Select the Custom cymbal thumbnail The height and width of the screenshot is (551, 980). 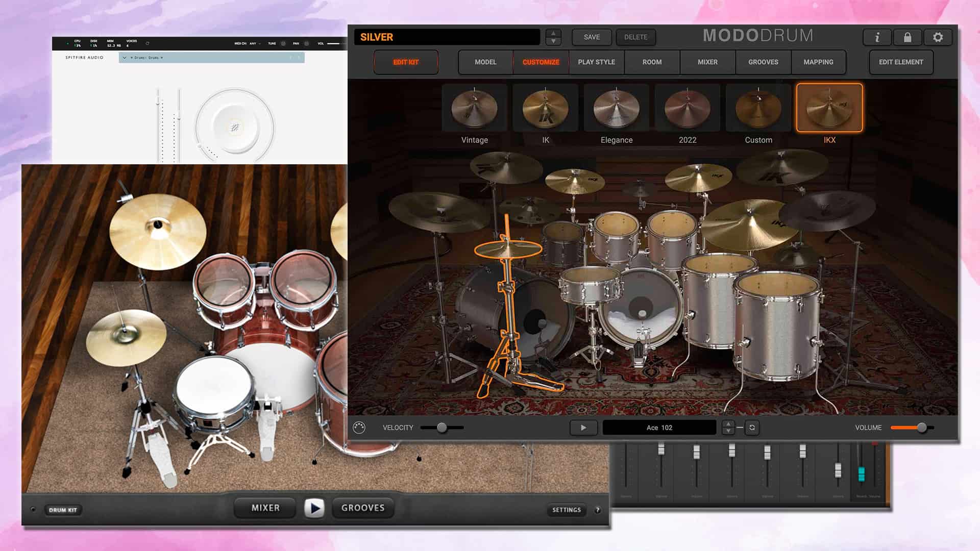tap(758, 108)
